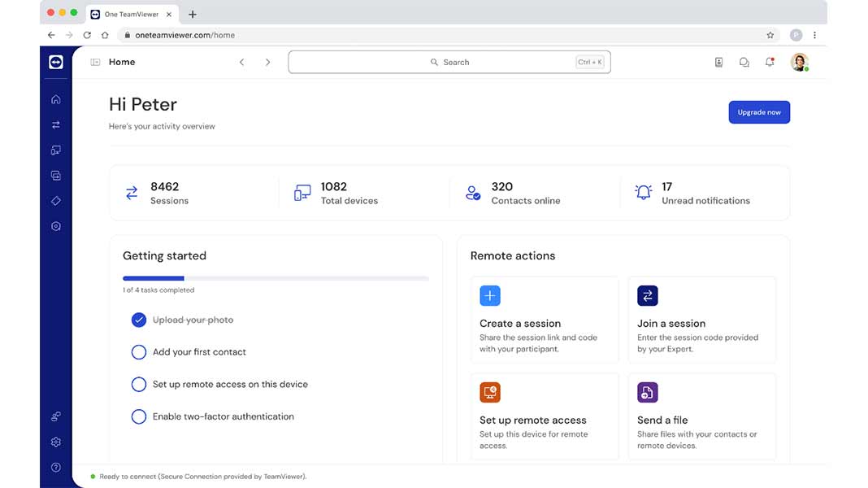Check the 'Enable two-factor authentication' circle
This screenshot has height=488, width=868.
[139, 416]
